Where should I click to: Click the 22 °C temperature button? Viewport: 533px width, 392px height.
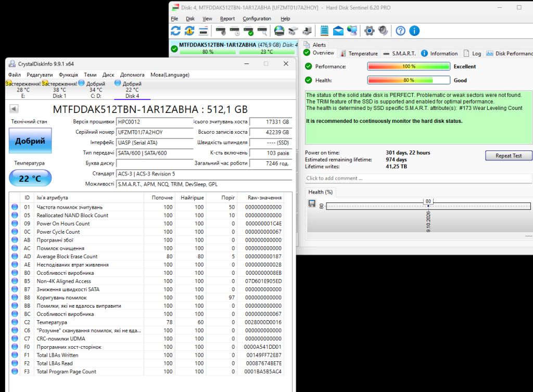click(30, 178)
